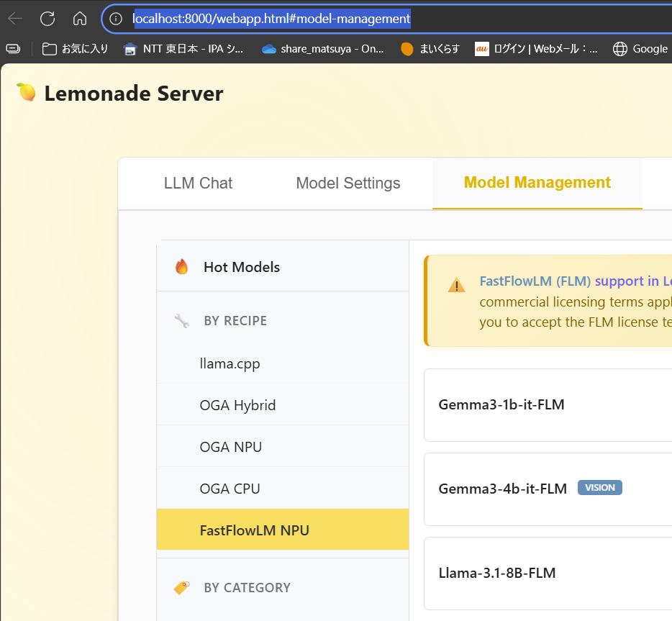
Task: Click the site info icon in address bar
Action: 116,19
